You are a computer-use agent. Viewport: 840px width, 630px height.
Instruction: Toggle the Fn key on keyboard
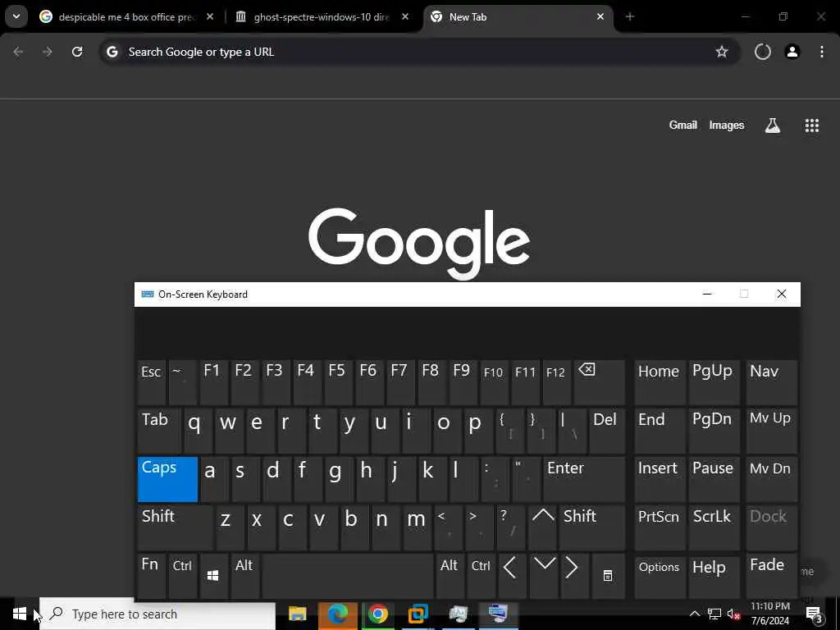pyautogui.click(x=151, y=576)
